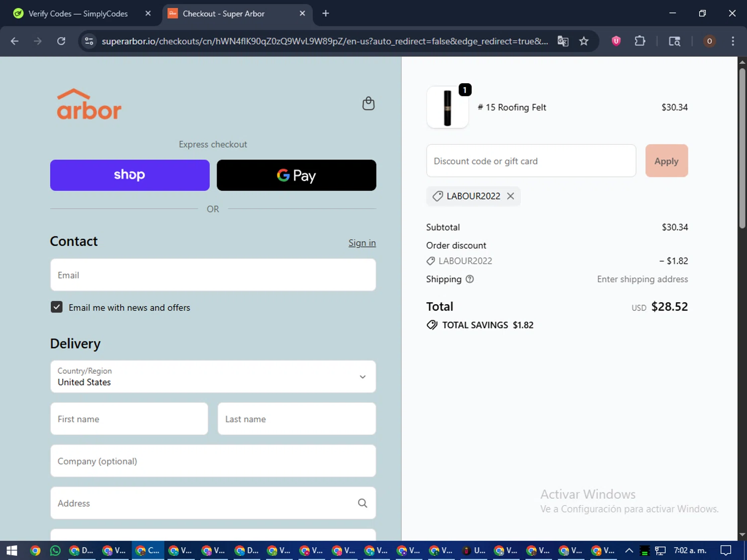This screenshot has width=747, height=560.
Task: Close the Verify Codes SimplyCodes tab
Action: [x=148, y=13]
